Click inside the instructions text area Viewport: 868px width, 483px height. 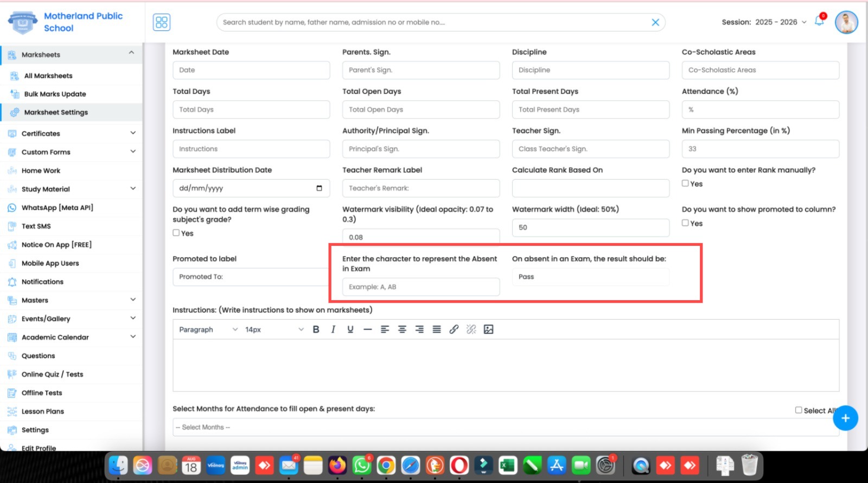tap(506, 365)
